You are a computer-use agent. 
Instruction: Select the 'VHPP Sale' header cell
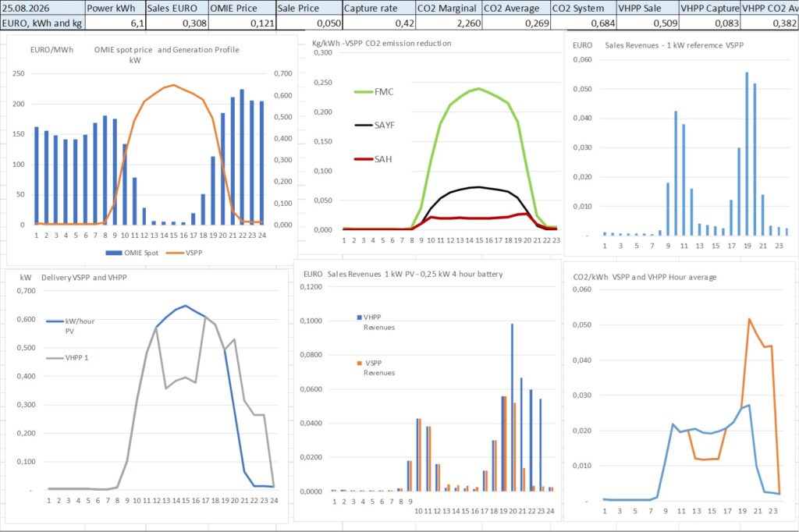coord(648,8)
